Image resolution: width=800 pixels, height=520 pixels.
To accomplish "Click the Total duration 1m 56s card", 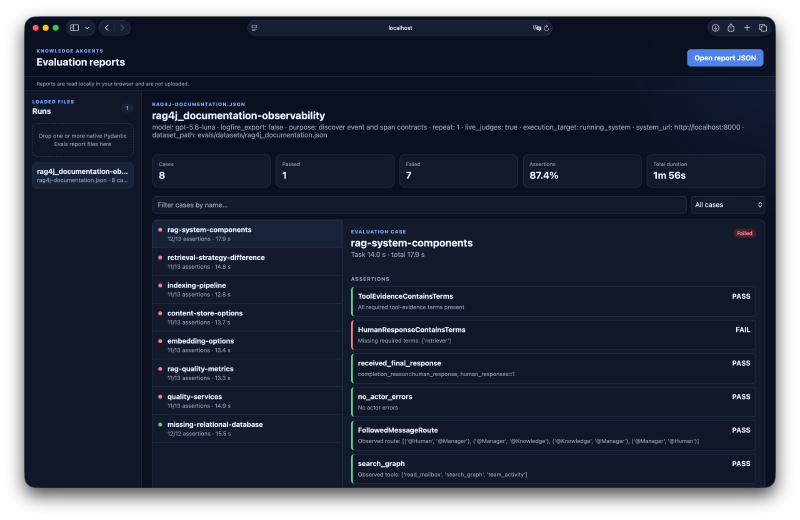I will 706,171.
